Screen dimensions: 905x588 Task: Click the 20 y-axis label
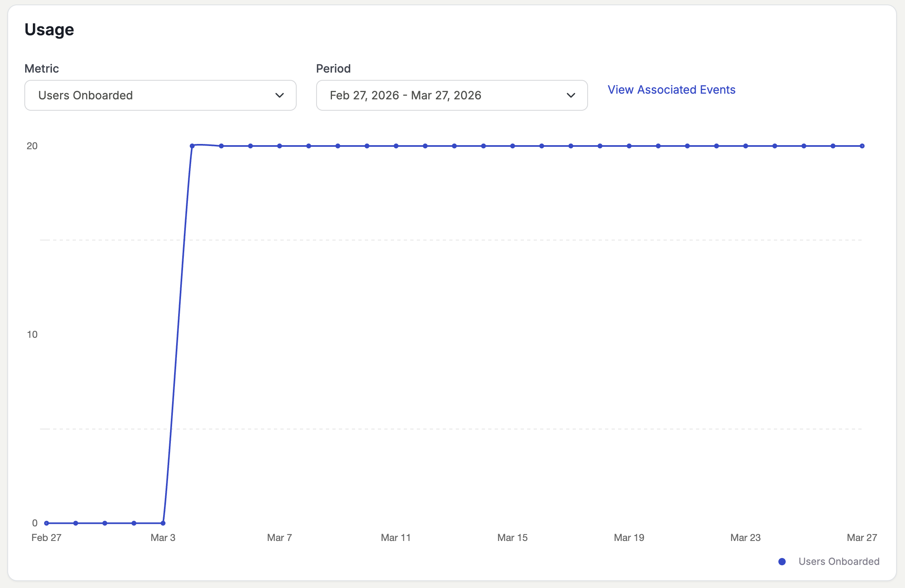click(x=32, y=146)
